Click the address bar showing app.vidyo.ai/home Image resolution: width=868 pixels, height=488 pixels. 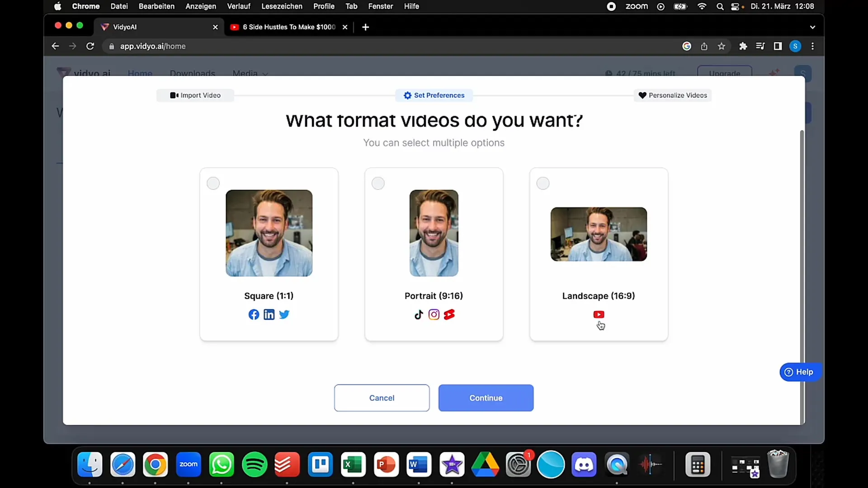389,46
